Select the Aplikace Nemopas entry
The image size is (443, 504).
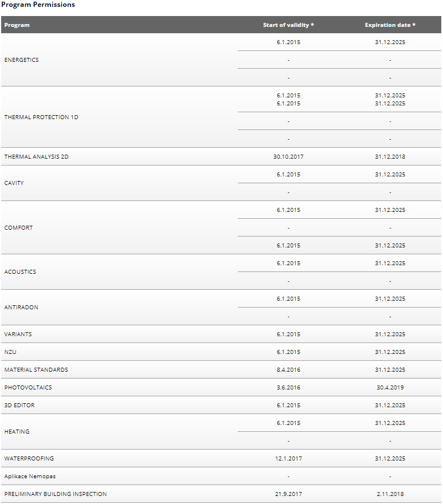coord(30,477)
